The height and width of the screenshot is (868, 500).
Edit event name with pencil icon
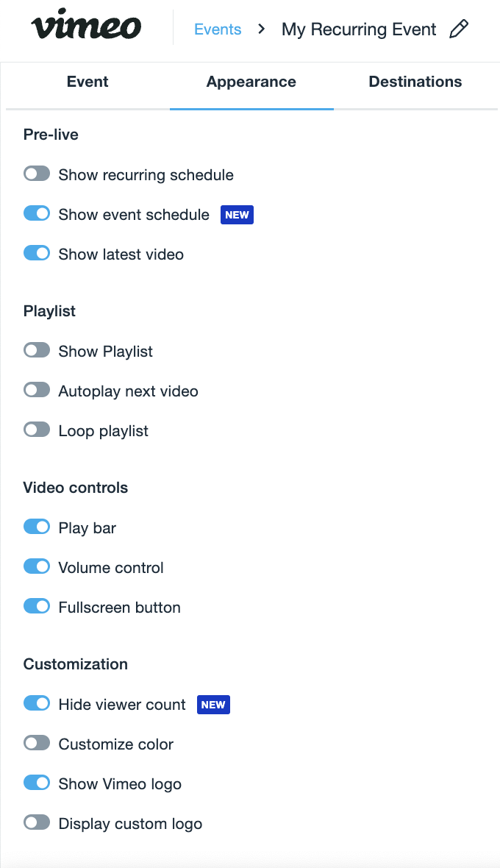pyautogui.click(x=459, y=29)
